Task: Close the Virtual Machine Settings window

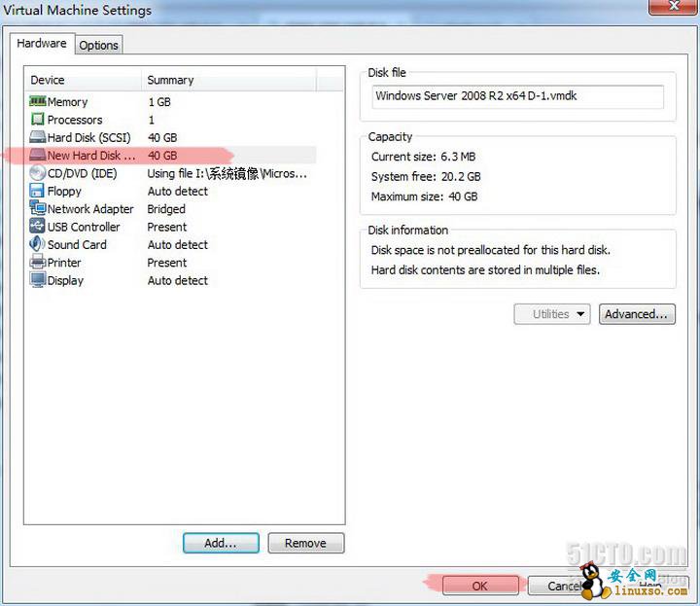Action: tap(669, 8)
